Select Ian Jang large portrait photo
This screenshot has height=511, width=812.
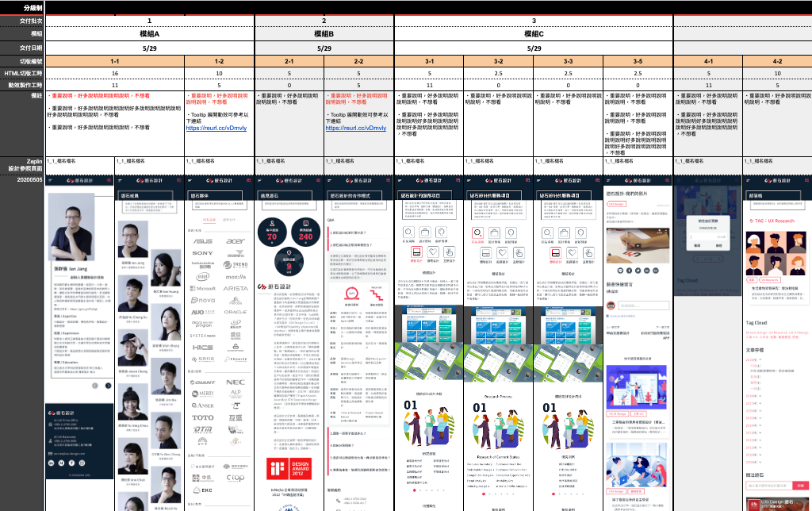point(72,227)
